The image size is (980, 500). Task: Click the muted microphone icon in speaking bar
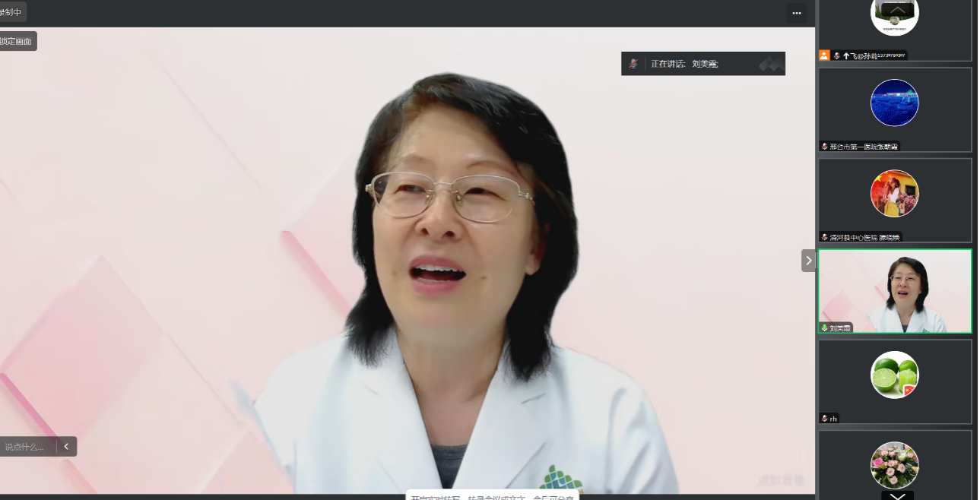633,64
